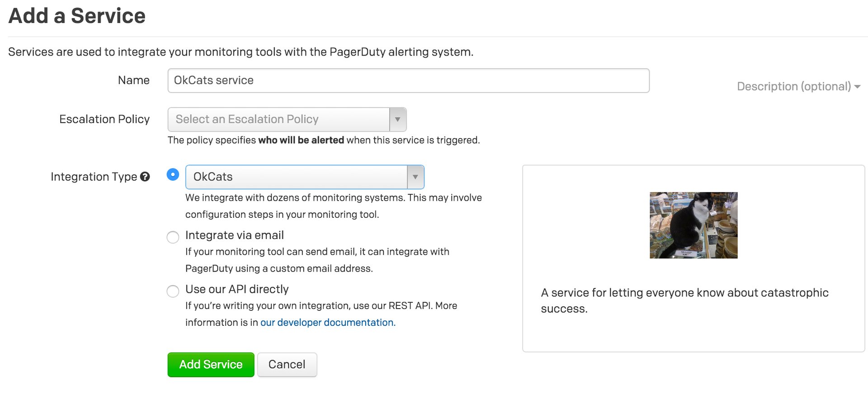Click the Cancel button
868x394 pixels.
(x=287, y=365)
